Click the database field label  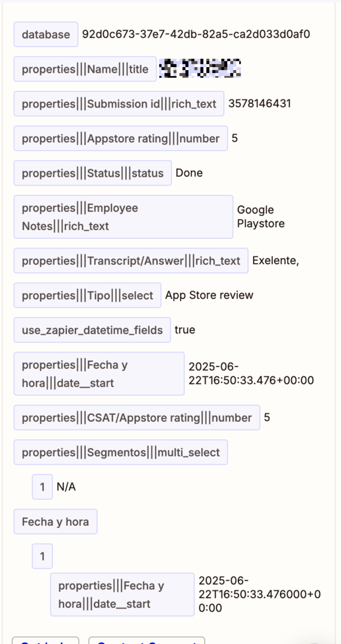click(x=46, y=35)
